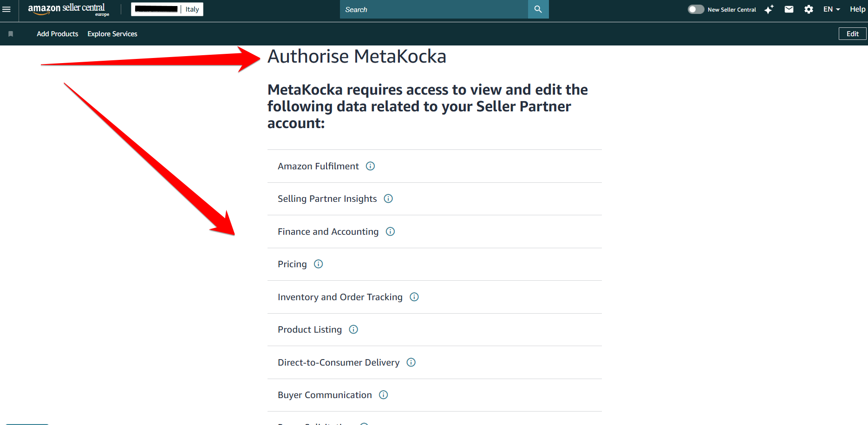Show info for Inventory and Order Tracking

click(x=414, y=297)
